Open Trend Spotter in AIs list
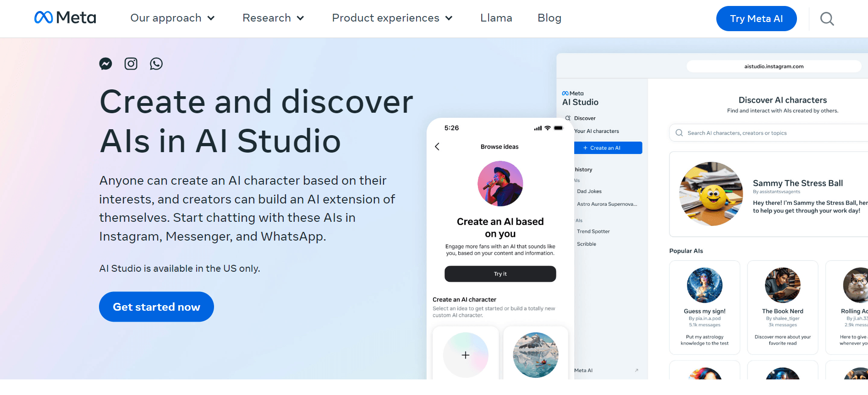This screenshot has height=395, width=868. [x=593, y=231]
